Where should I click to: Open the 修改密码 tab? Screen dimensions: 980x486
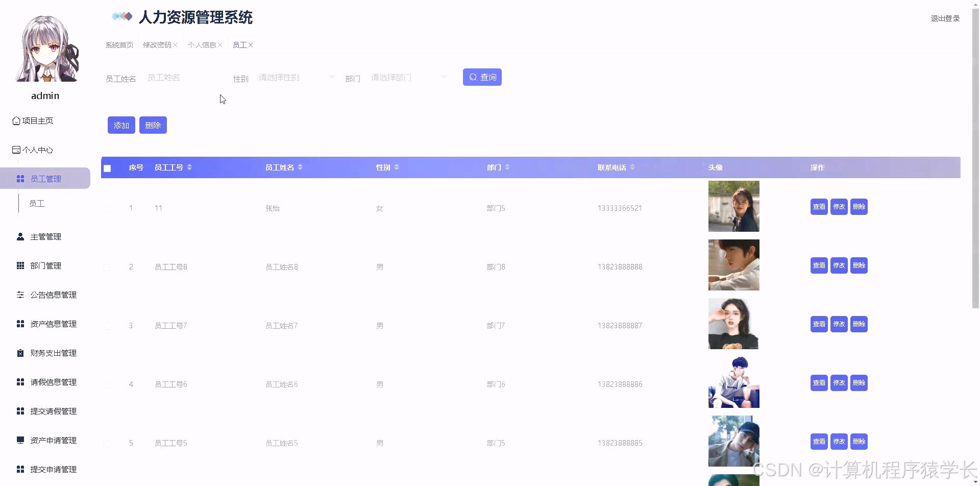[x=157, y=44]
